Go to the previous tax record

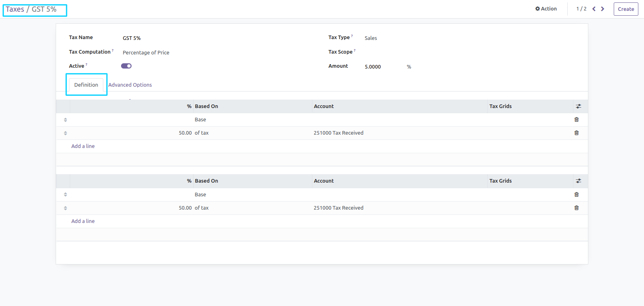594,9
